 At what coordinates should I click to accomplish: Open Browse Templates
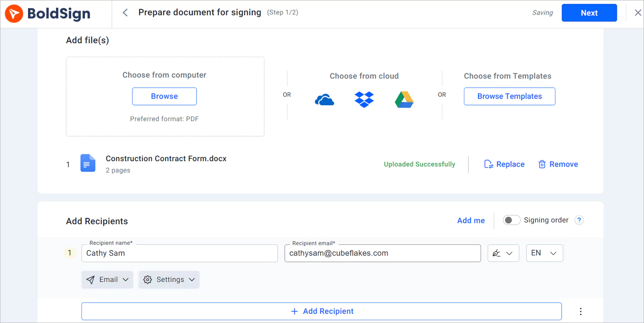[x=509, y=96]
